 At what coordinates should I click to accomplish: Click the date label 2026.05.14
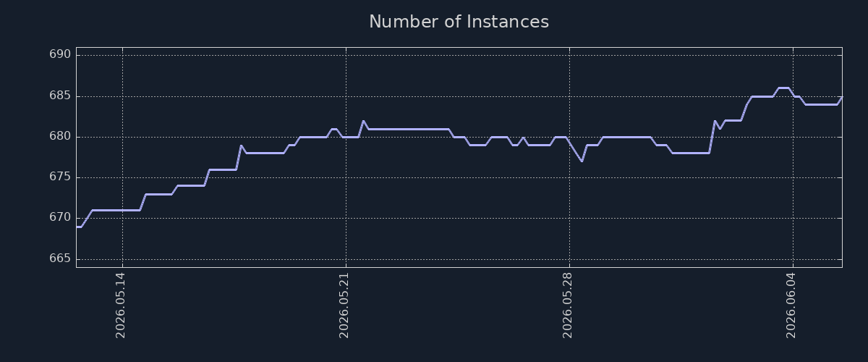click(x=122, y=306)
